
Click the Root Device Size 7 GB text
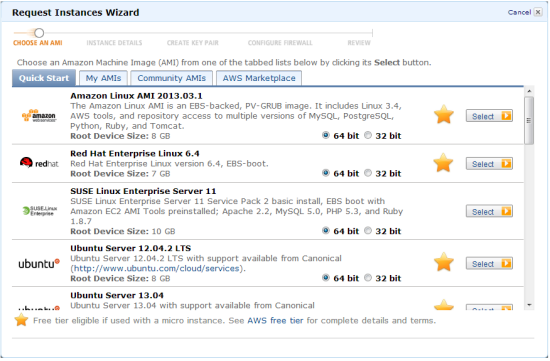pyautogui.click(x=120, y=174)
